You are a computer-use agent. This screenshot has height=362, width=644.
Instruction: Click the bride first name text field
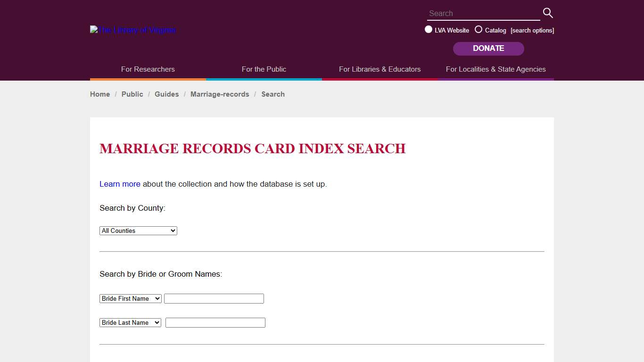(214, 298)
